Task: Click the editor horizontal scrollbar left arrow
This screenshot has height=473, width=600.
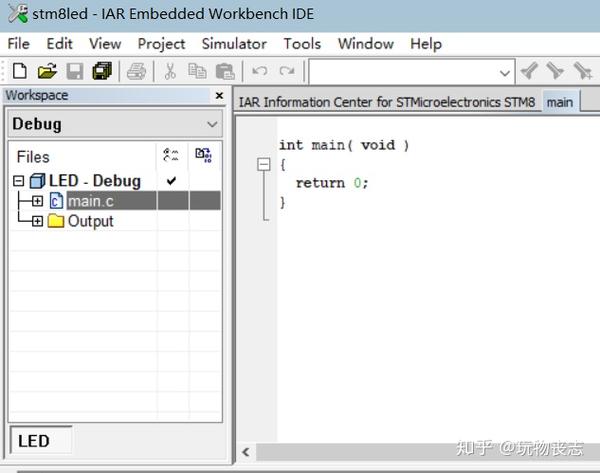Action: (x=246, y=452)
